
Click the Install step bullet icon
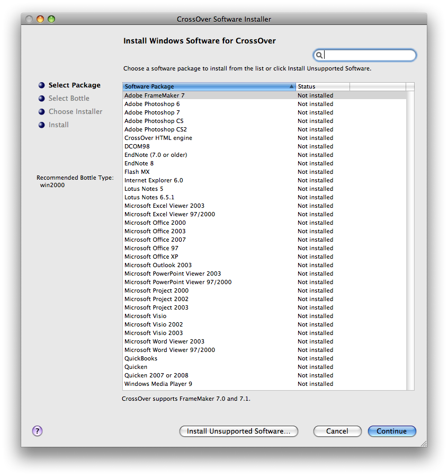42,125
